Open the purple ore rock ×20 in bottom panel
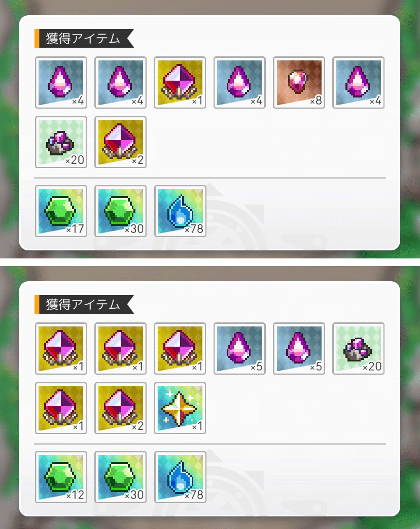 tap(358, 348)
